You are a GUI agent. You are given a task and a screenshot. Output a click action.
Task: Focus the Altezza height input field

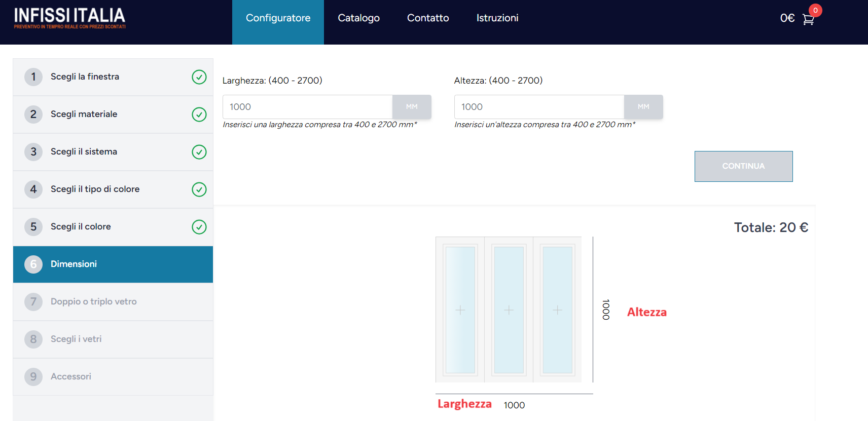tap(539, 107)
